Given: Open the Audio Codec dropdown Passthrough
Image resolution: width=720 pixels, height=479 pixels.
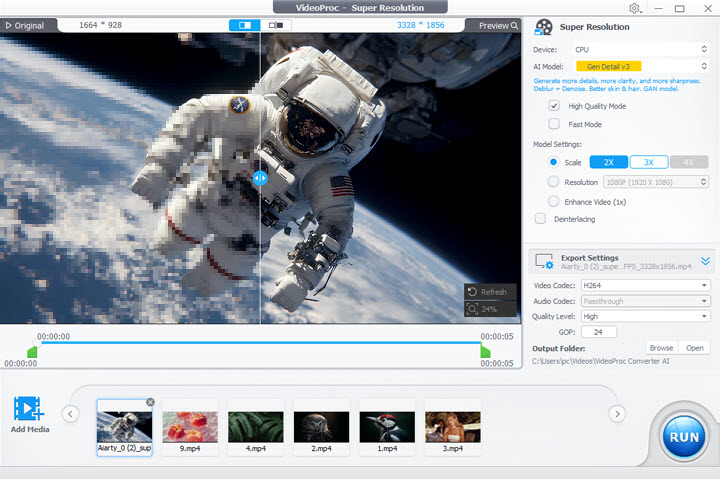Looking at the screenshot, I should (646, 301).
